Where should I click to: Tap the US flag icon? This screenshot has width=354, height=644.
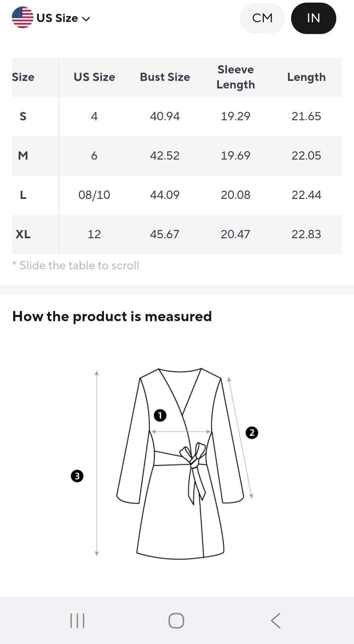click(x=22, y=17)
